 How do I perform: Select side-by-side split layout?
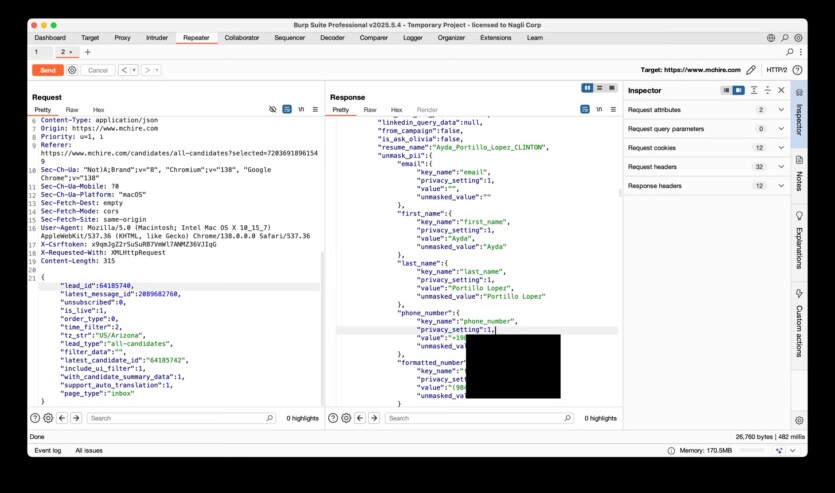587,88
